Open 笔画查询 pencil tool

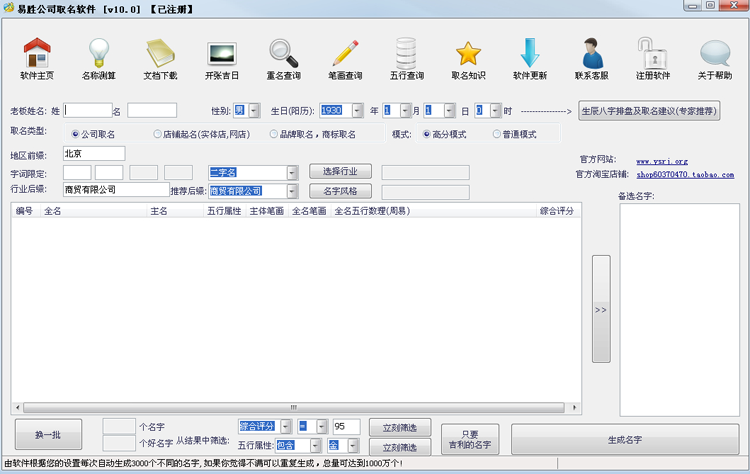[345, 59]
